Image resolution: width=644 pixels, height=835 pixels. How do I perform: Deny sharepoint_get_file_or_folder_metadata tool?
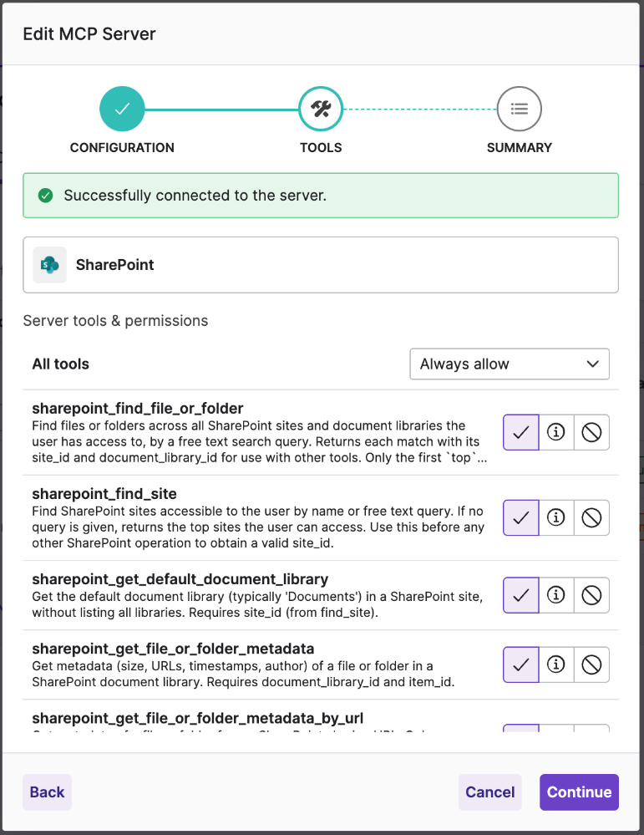coord(591,664)
